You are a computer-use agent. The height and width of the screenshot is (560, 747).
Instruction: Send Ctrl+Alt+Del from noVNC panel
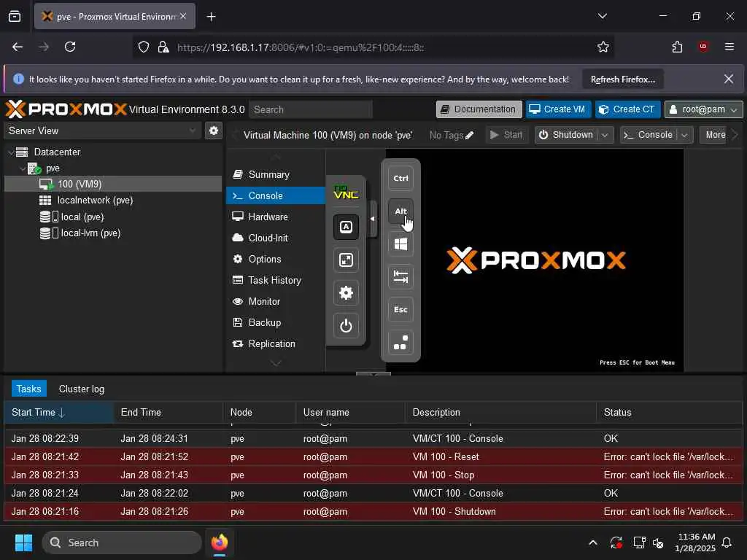[400, 343]
